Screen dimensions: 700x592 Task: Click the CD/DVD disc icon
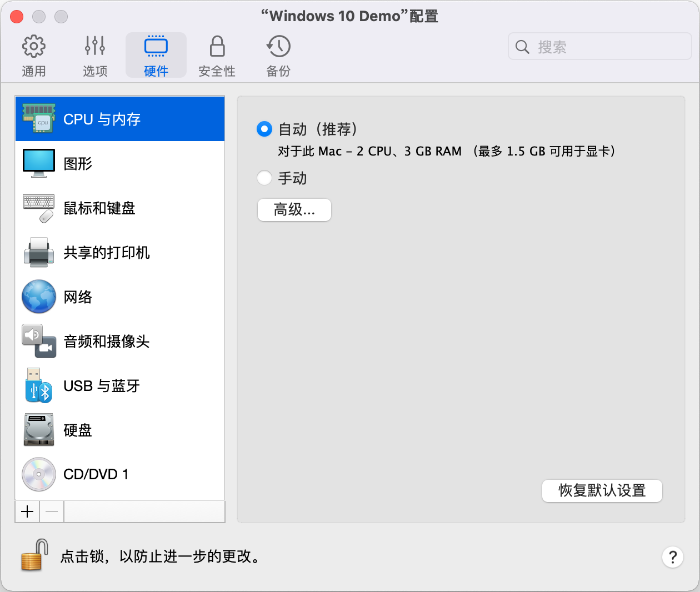39,474
